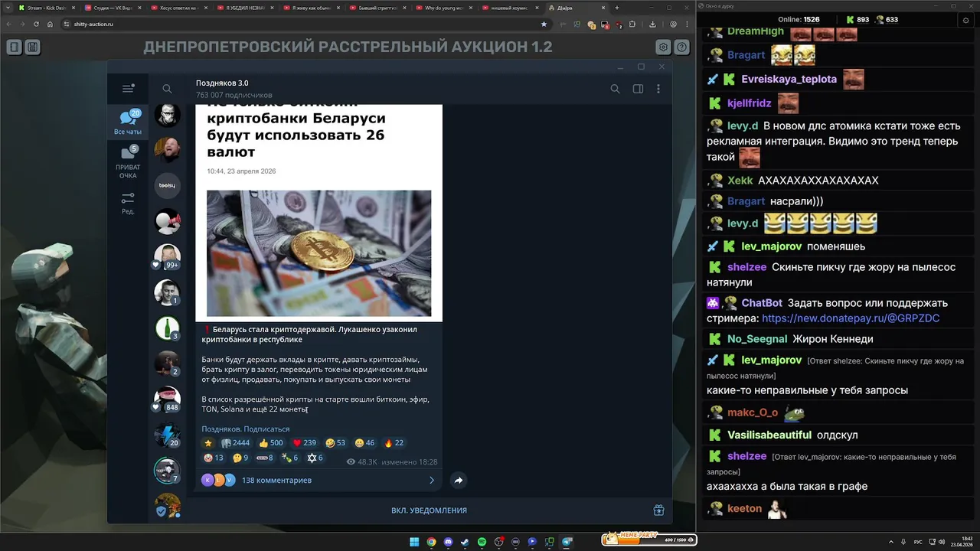Click the No_Seegnal username in chat
Image resolution: width=980 pixels, height=551 pixels.
click(x=757, y=339)
